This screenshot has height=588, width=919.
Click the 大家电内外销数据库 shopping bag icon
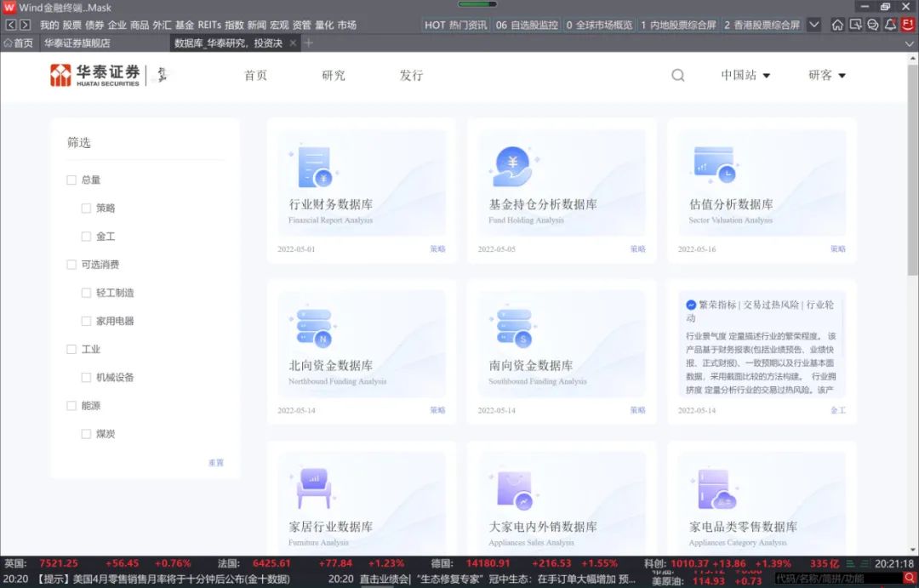[x=515, y=490]
